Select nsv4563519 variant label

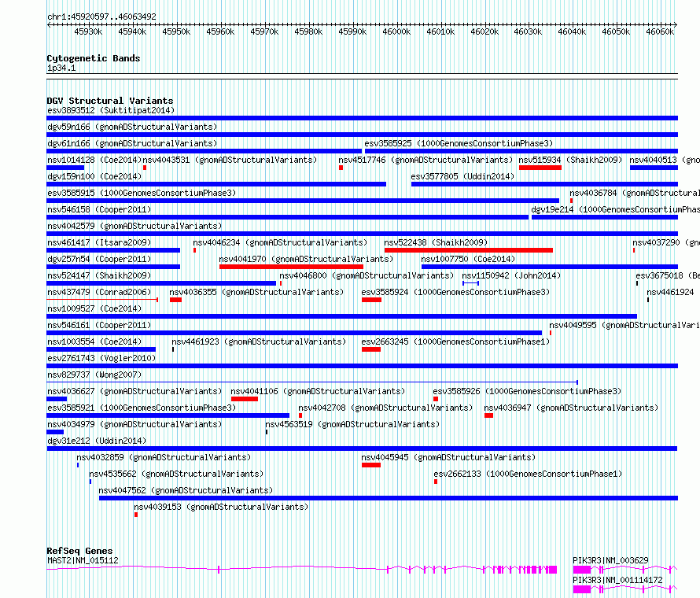coord(352,424)
